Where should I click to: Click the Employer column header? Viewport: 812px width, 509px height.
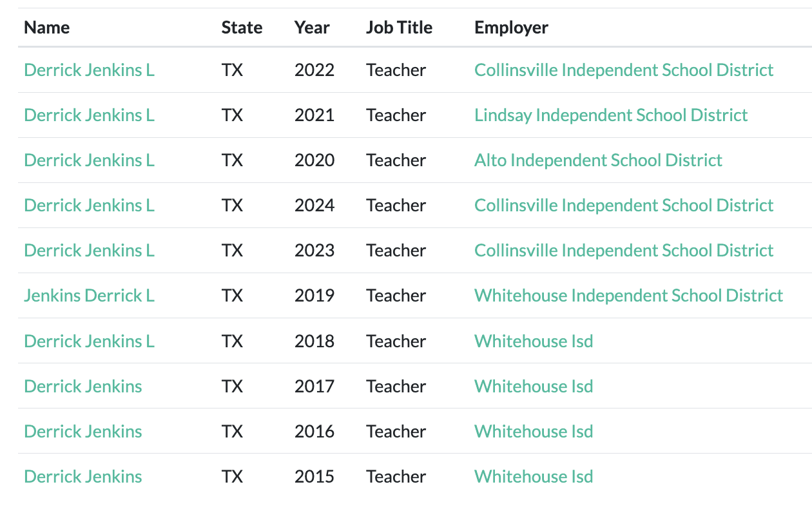click(x=511, y=28)
